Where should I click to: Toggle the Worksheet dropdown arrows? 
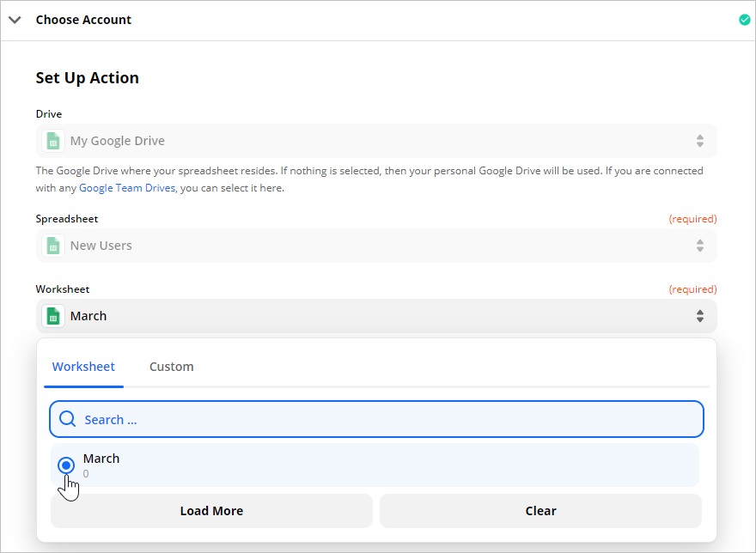(x=699, y=316)
